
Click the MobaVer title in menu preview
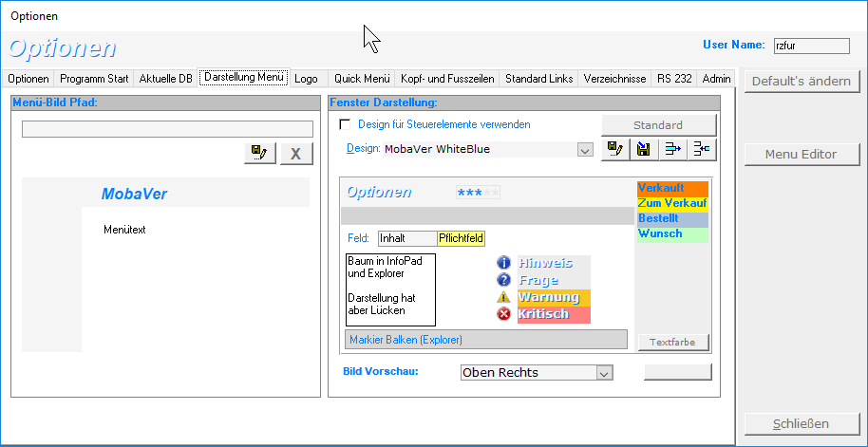pyautogui.click(x=134, y=195)
